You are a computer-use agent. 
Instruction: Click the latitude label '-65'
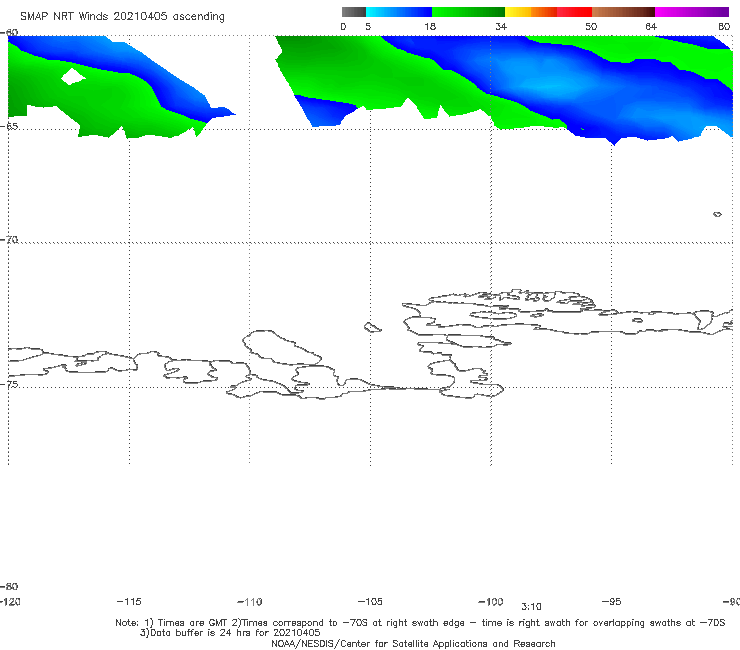point(10,127)
